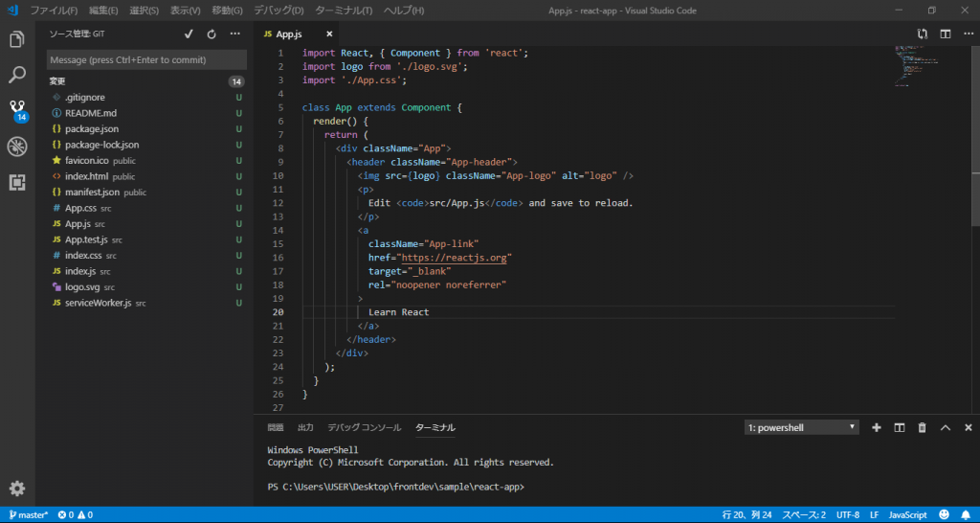Split the terminal panel

[900, 428]
